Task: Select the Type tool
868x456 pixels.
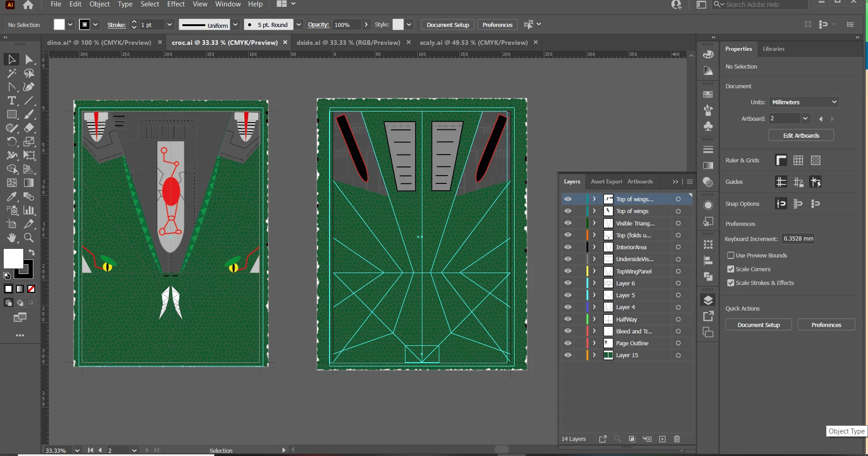Action: pyautogui.click(x=11, y=101)
